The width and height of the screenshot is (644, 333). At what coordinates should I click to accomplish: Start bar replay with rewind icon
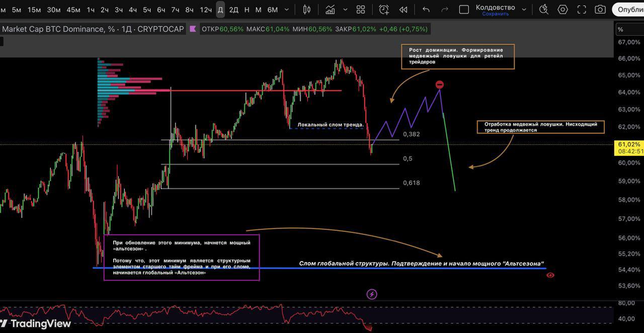pos(404,10)
